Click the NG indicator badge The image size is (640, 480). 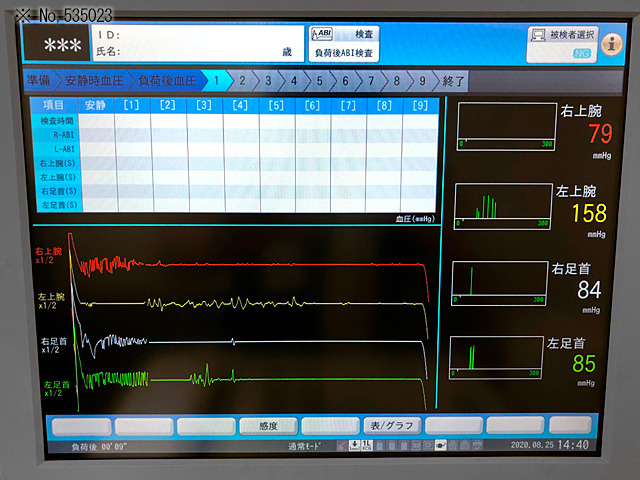click(581, 53)
